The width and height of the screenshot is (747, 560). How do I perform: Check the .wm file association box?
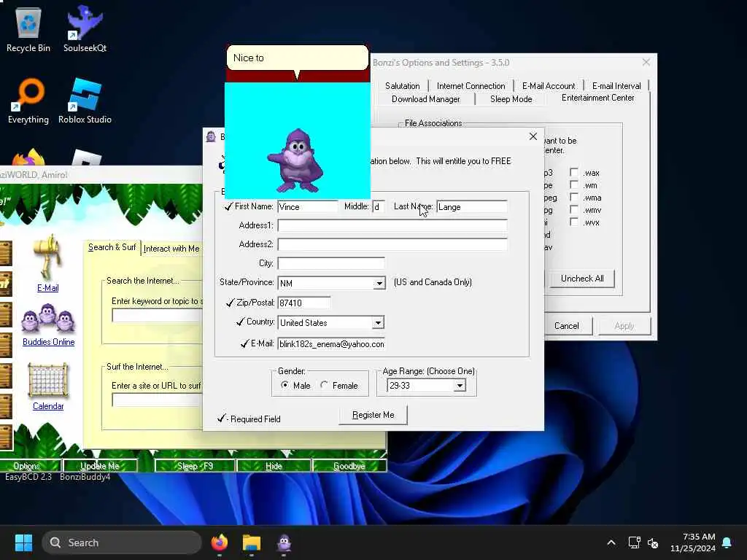tap(574, 184)
